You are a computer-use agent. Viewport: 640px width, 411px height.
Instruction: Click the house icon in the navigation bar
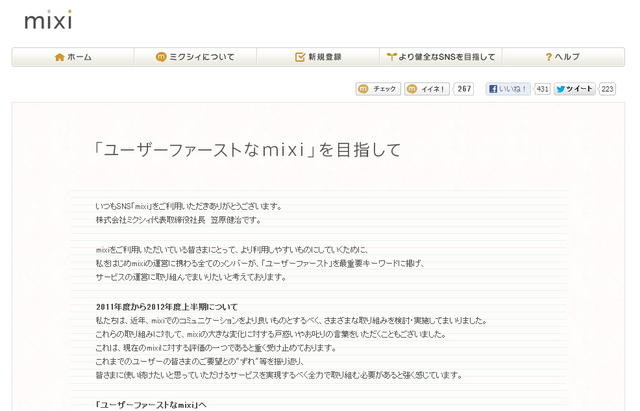click(60, 57)
